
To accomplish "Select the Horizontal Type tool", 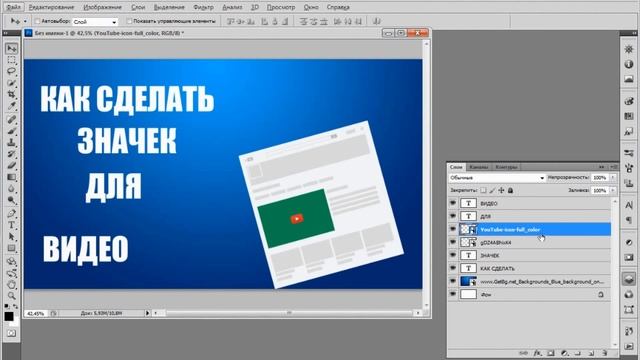I will pyautogui.click(x=11, y=225).
